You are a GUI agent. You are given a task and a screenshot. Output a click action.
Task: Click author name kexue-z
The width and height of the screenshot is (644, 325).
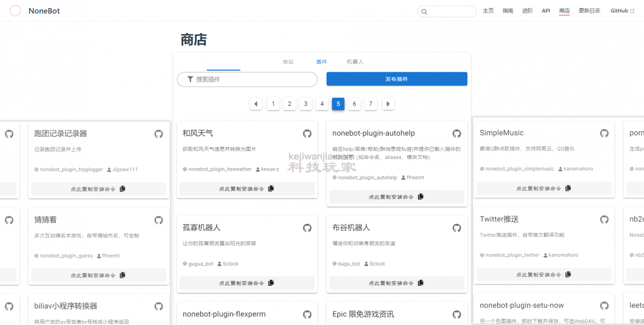point(270,170)
